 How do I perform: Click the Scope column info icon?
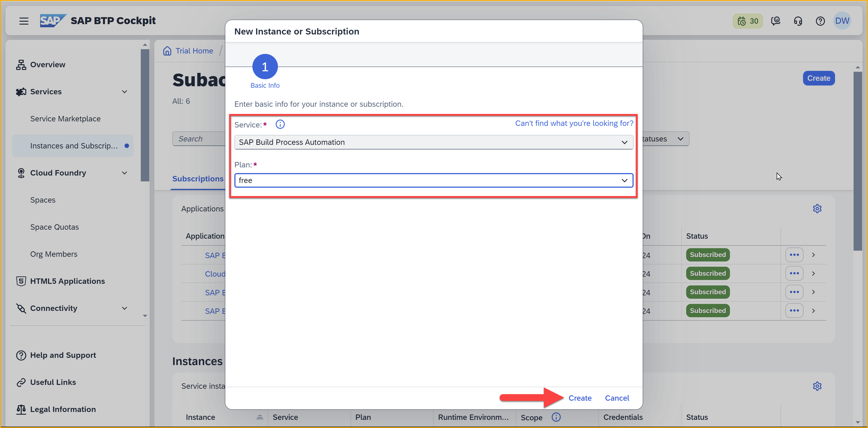[556, 417]
